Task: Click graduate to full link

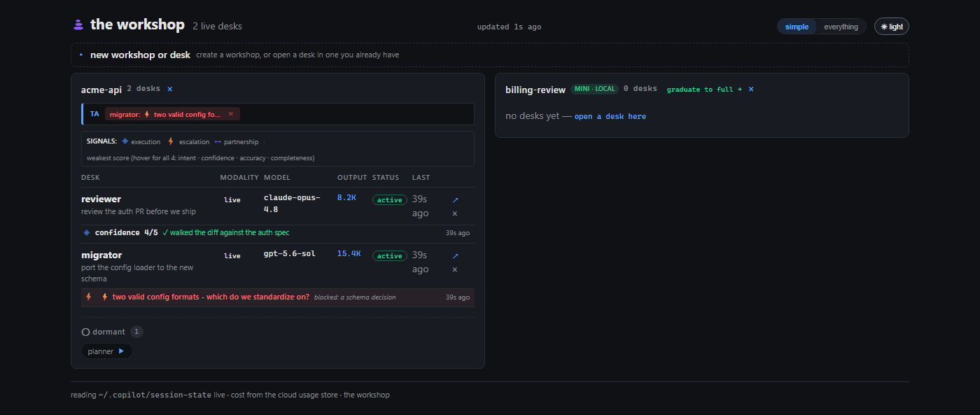Action: pos(703,90)
